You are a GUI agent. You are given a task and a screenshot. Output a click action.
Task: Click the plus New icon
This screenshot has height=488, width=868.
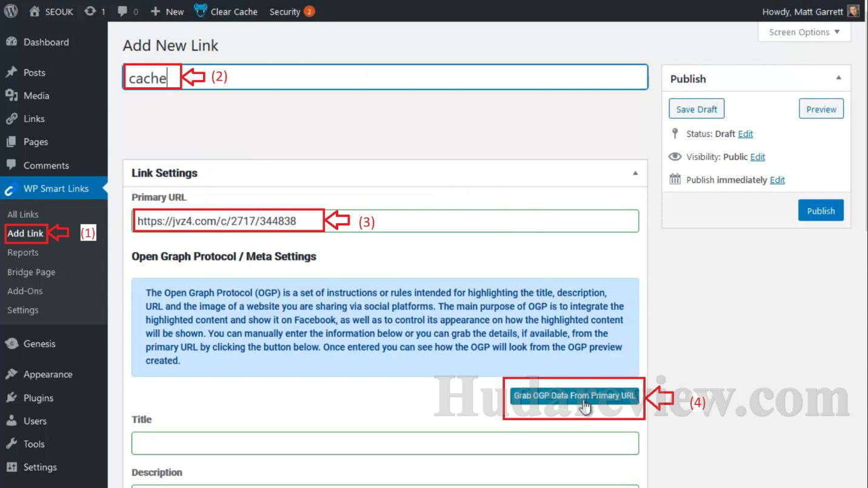coord(155,12)
